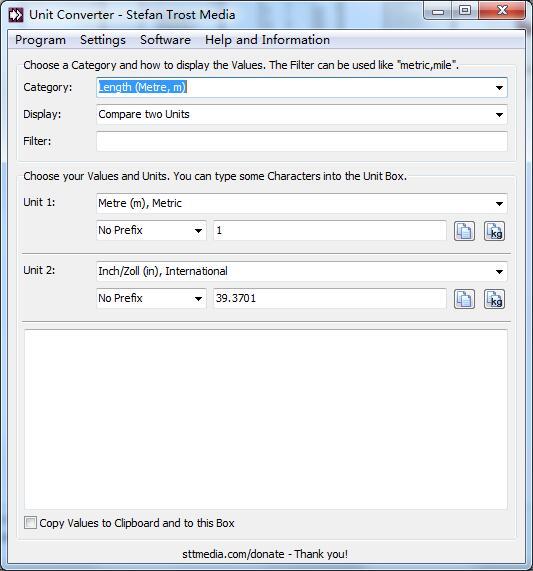The image size is (533, 571).
Task: Open the Settings menu
Action: (103, 40)
